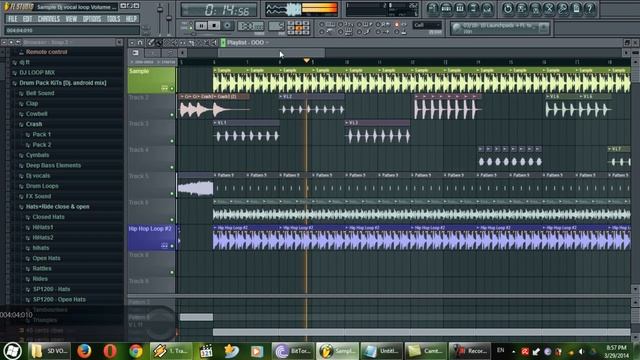Screen dimensions: 640x360
Task: Expand the Remote control browser entry
Action: tap(46, 52)
